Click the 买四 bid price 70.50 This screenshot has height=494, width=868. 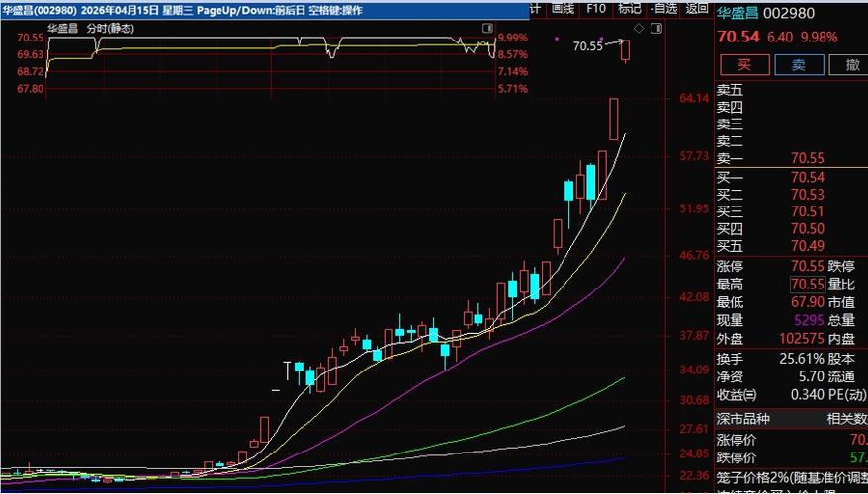807,229
